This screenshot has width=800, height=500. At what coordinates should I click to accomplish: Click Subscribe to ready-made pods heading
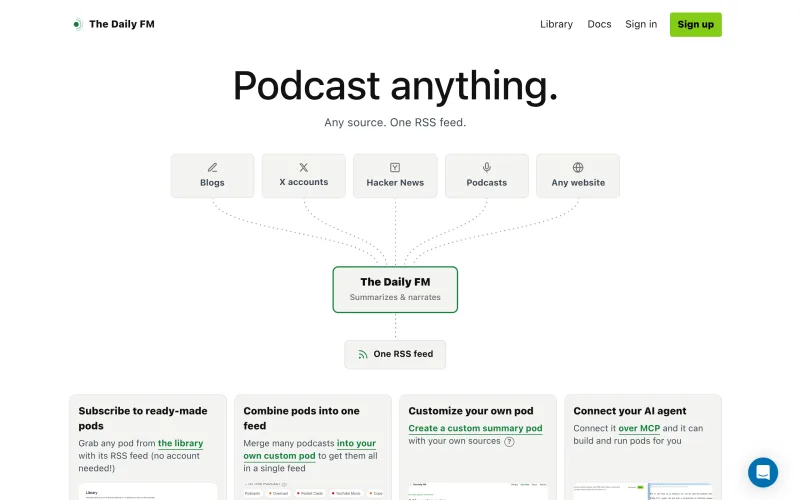(x=143, y=418)
